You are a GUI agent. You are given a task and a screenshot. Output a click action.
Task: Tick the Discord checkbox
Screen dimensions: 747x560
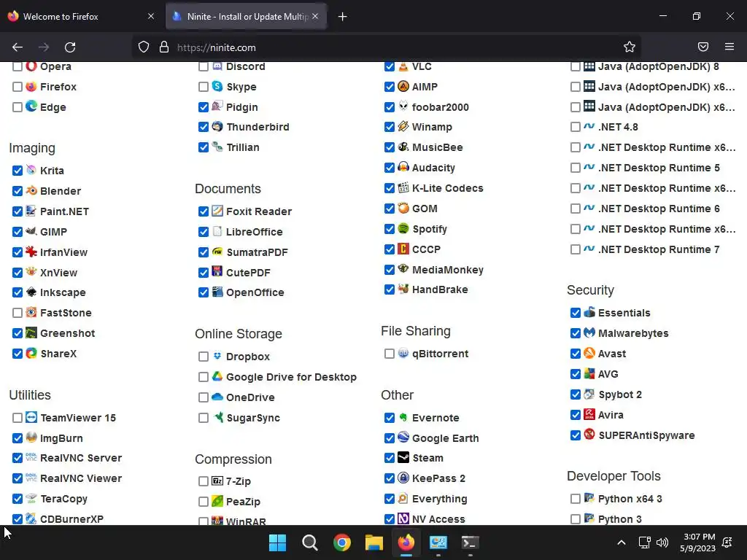coord(204,66)
